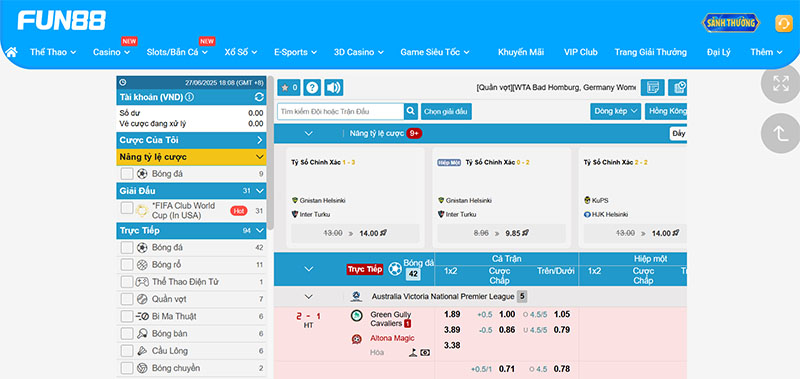Click the Bóng rổ basketball icon
The width and height of the screenshot is (800, 379).
point(142,265)
